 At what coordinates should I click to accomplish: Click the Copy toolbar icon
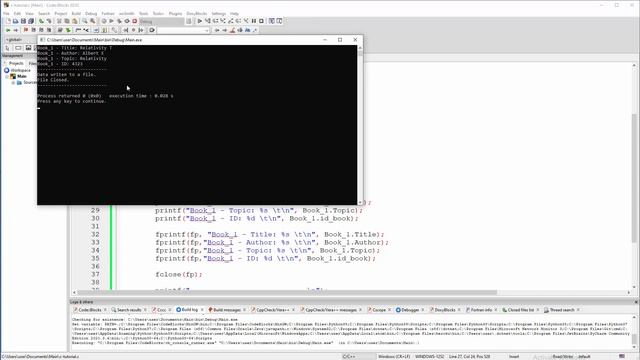(67, 21)
